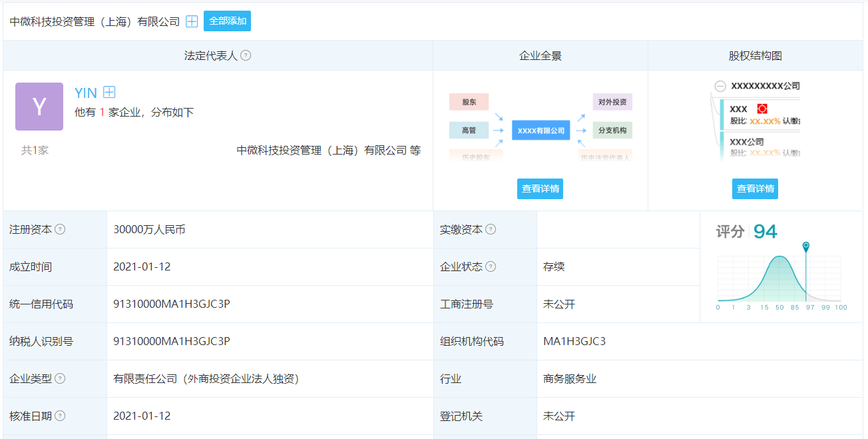The height and width of the screenshot is (439, 868).
Task: Click the purple Y avatar
Action: point(39,107)
